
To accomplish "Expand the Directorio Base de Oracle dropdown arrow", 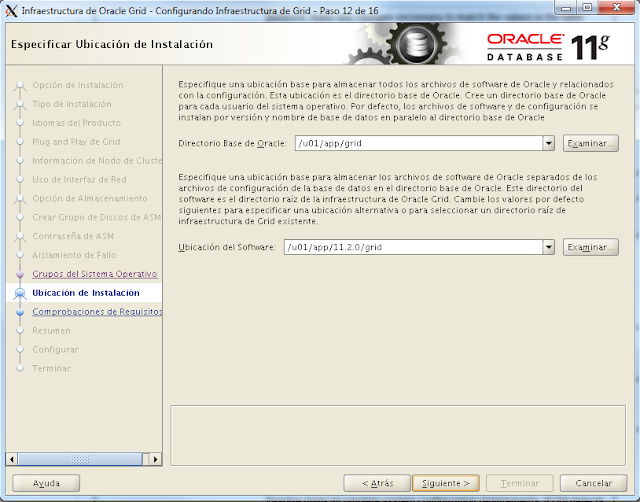I will click(549, 143).
